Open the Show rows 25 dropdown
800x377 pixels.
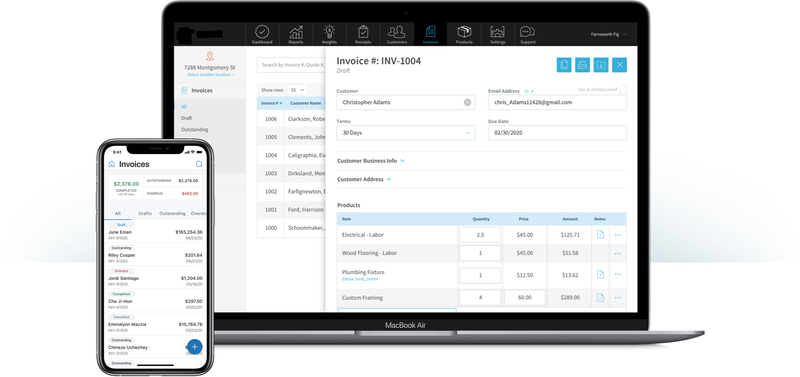pos(297,90)
